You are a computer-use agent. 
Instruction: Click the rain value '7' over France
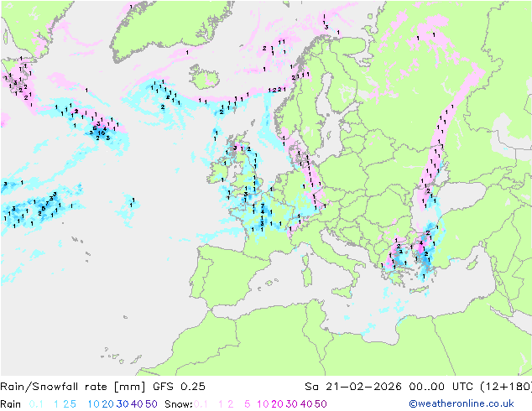pyautogui.click(x=263, y=205)
